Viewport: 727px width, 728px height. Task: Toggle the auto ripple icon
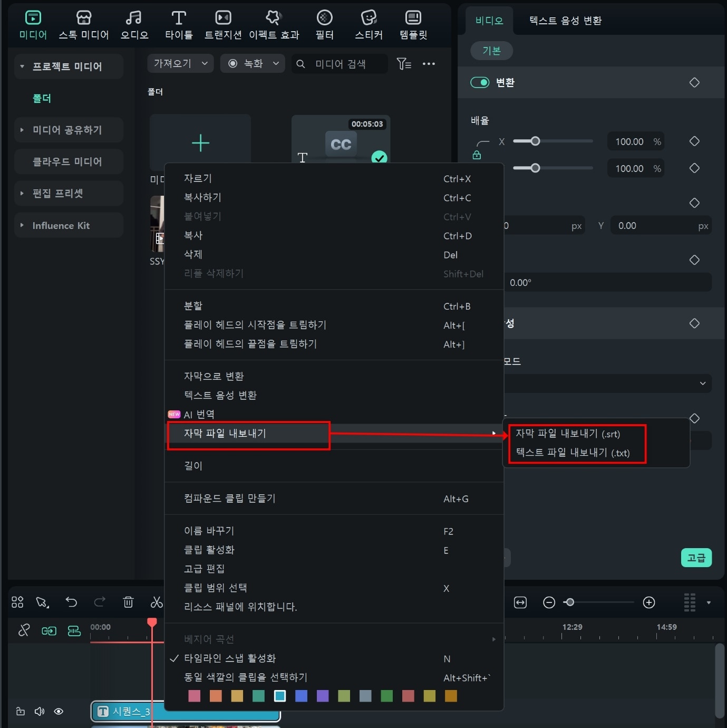click(x=74, y=630)
